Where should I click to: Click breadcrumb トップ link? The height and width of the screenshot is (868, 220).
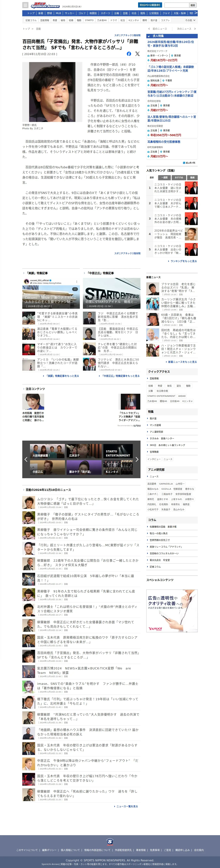click(26, 29)
